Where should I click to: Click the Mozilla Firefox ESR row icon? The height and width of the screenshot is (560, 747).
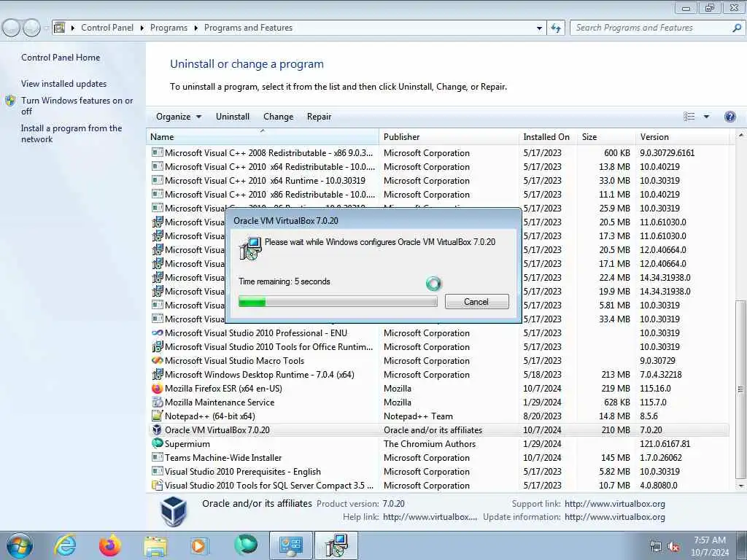click(x=157, y=388)
